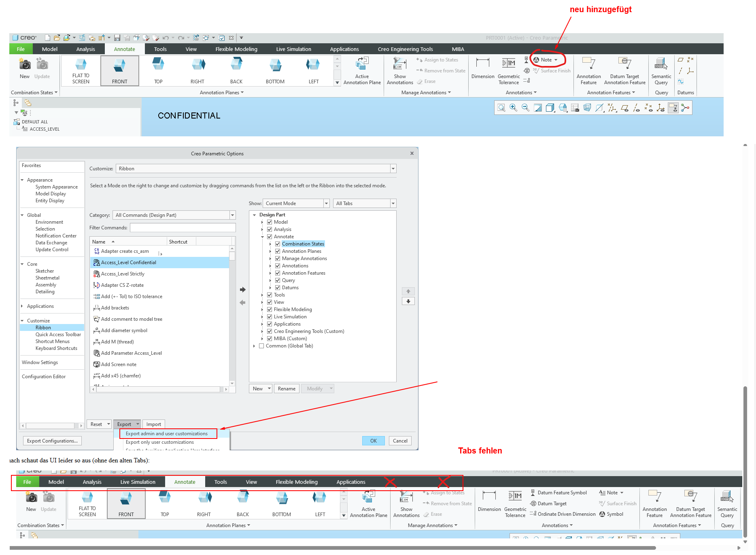
Task: Uncheck the Combination States group checkbox
Action: pos(278,244)
